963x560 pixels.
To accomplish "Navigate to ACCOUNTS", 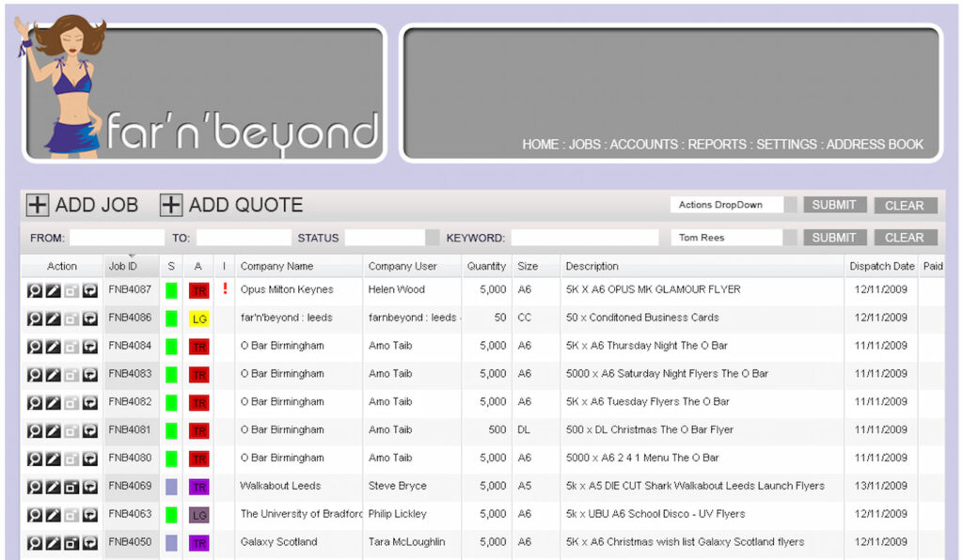I will (644, 144).
